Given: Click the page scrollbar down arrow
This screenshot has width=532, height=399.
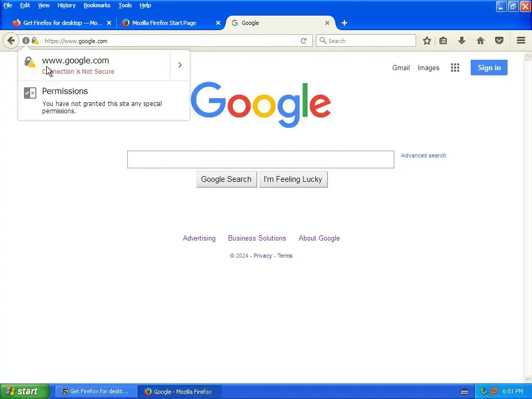Looking at the screenshot, I should tap(528, 379).
